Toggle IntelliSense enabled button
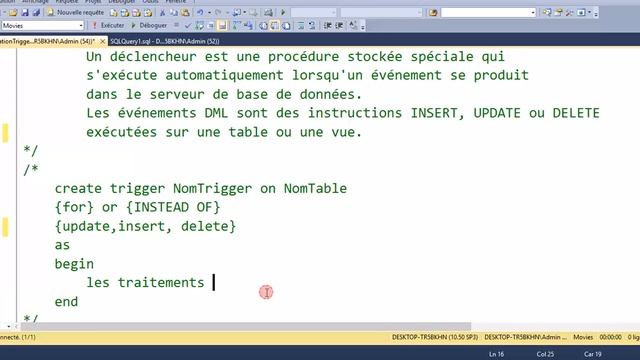The height and width of the screenshot is (360, 640). [222, 25]
